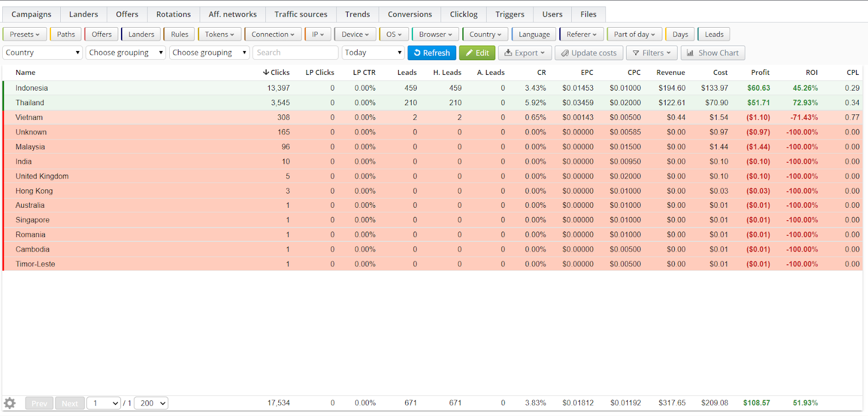Select the United Kingdom row
868x416 pixels.
[x=432, y=176]
